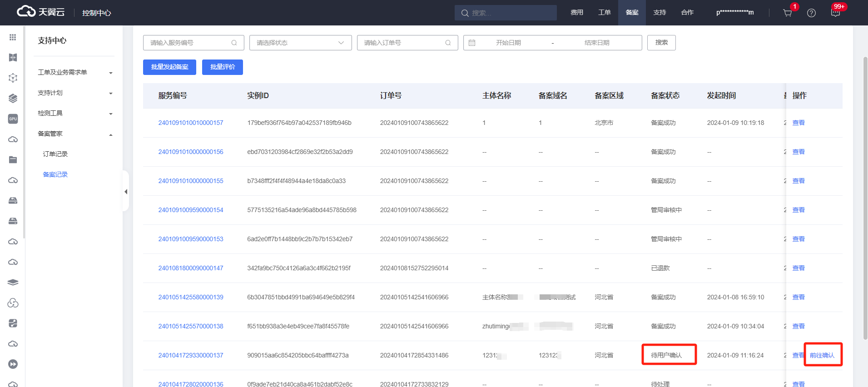Expand 工单及业务需求单 menu group
This screenshot has height=387, width=868.
pos(74,72)
